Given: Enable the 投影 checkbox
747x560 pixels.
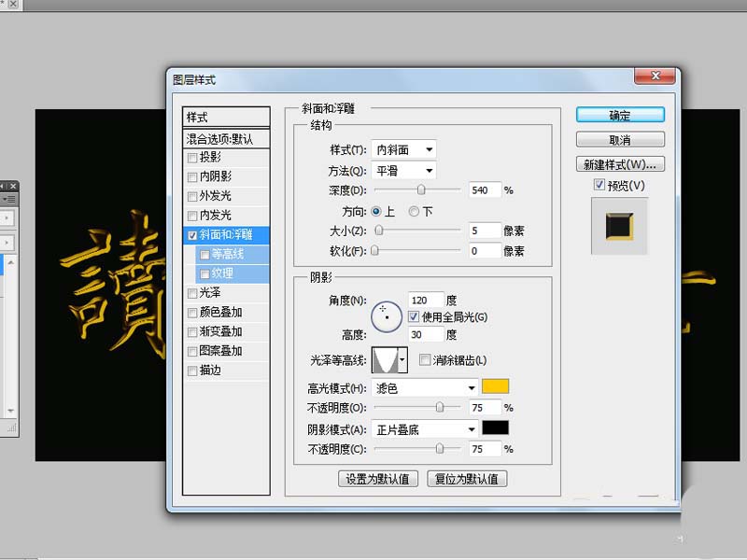Looking at the screenshot, I should click(x=192, y=158).
